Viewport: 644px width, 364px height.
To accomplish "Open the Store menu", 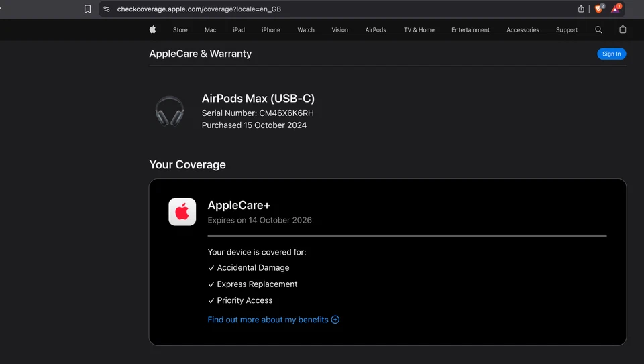I will click(x=180, y=30).
